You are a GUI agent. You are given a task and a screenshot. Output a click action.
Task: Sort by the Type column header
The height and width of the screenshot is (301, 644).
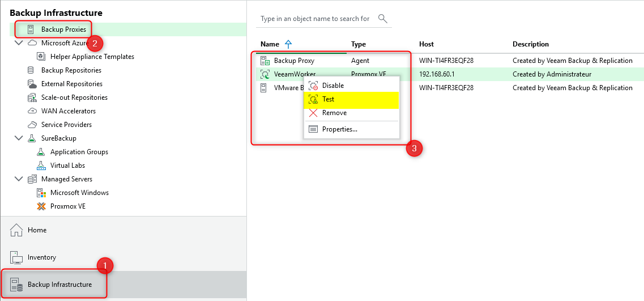pos(358,44)
